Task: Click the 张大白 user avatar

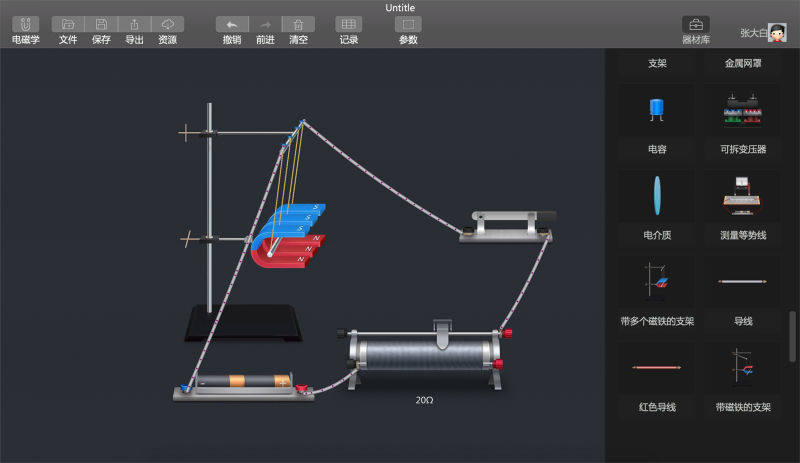Action: click(x=776, y=32)
